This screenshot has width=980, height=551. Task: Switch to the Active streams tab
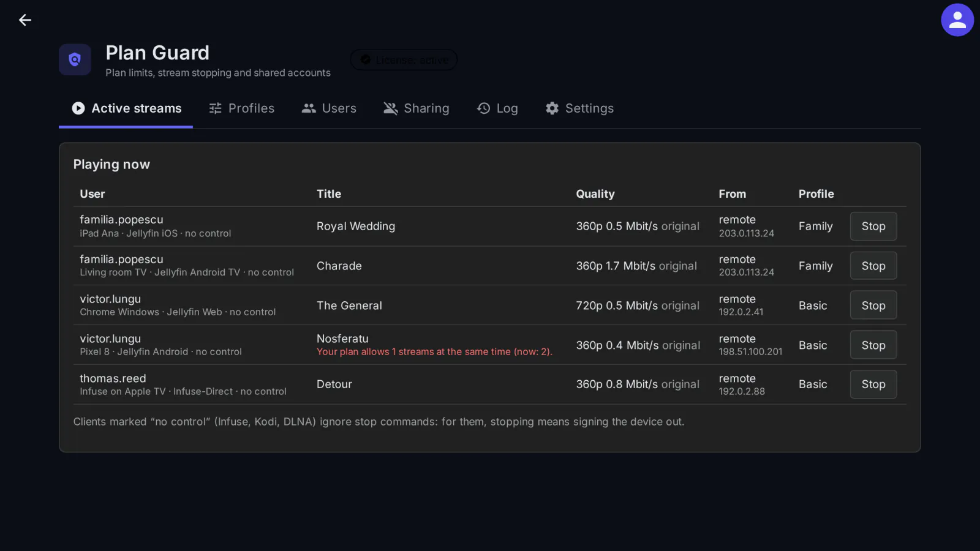tap(126, 108)
